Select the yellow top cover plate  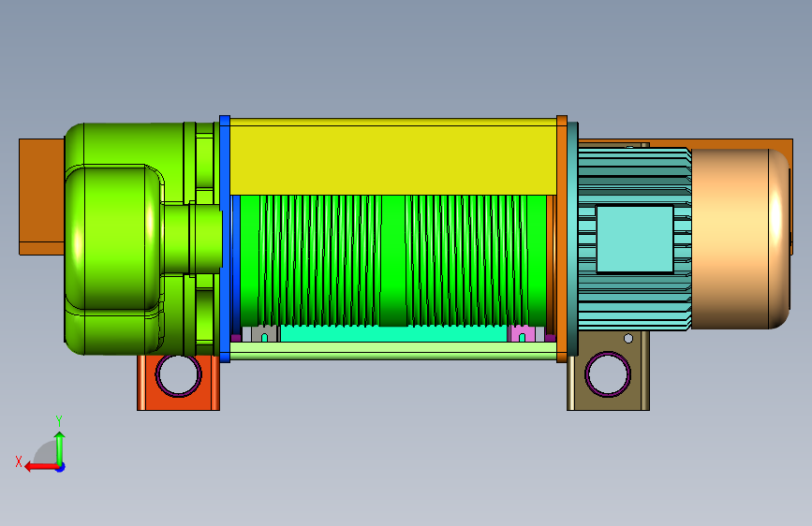coord(393,157)
